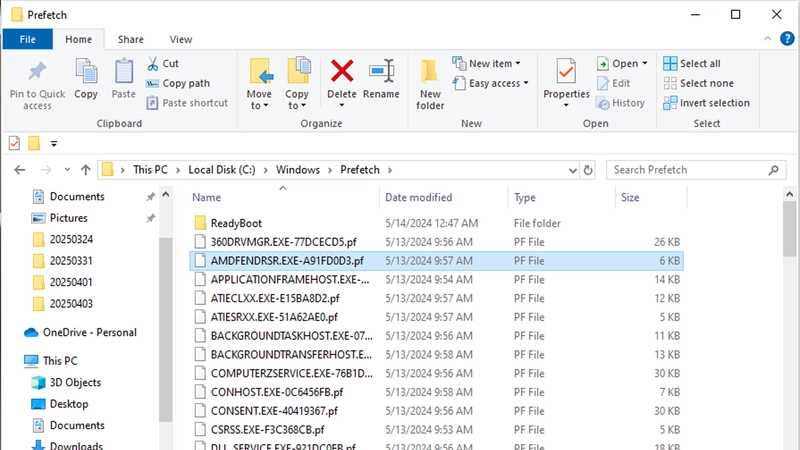
Task: Click Paste shortcut in ribbon
Action: click(x=187, y=103)
